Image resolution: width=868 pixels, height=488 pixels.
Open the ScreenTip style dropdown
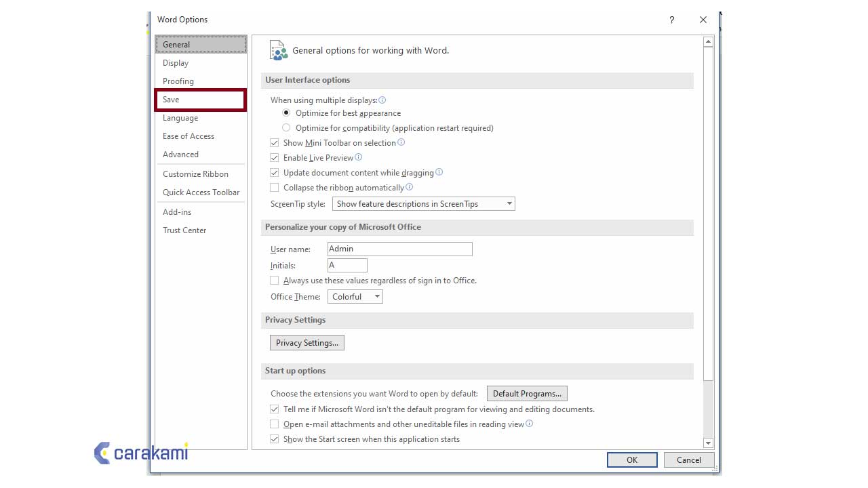tap(424, 204)
